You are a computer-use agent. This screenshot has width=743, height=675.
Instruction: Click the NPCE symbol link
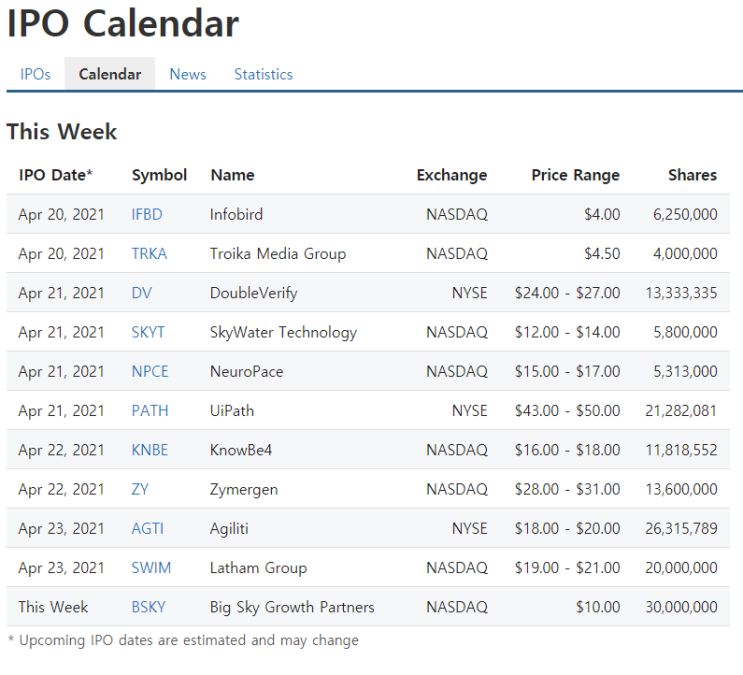tap(150, 372)
